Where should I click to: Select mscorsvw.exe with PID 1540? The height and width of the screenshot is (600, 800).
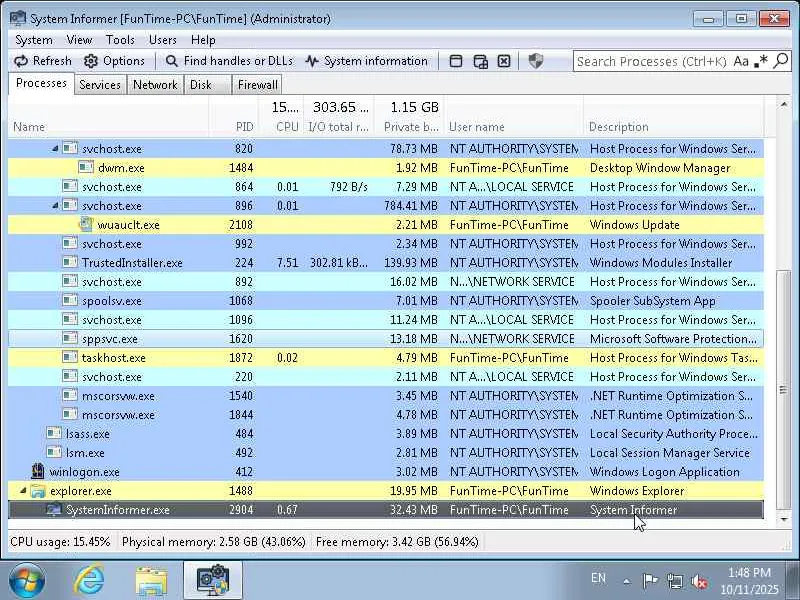386,396
